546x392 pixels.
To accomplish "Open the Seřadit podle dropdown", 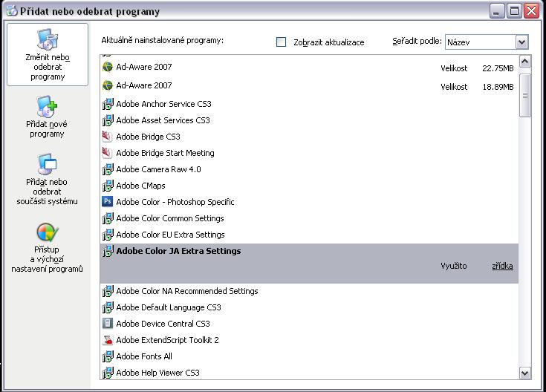I will click(x=521, y=42).
